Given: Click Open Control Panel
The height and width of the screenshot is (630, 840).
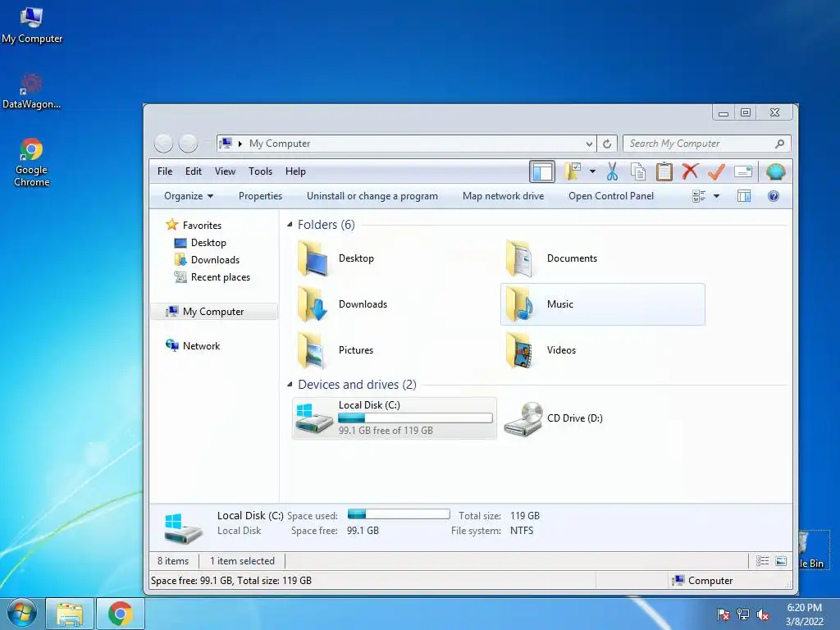Looking at the screenshot, I should [611, 196].
